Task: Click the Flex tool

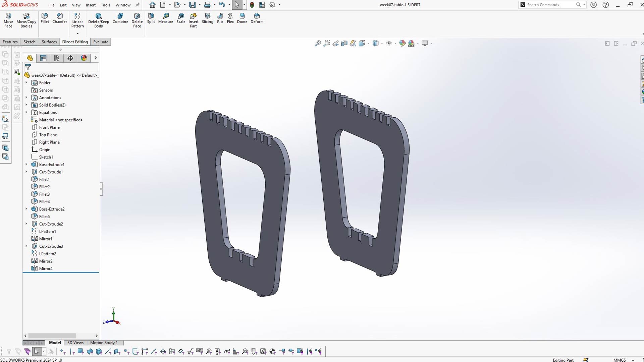Action: point(230,18)
